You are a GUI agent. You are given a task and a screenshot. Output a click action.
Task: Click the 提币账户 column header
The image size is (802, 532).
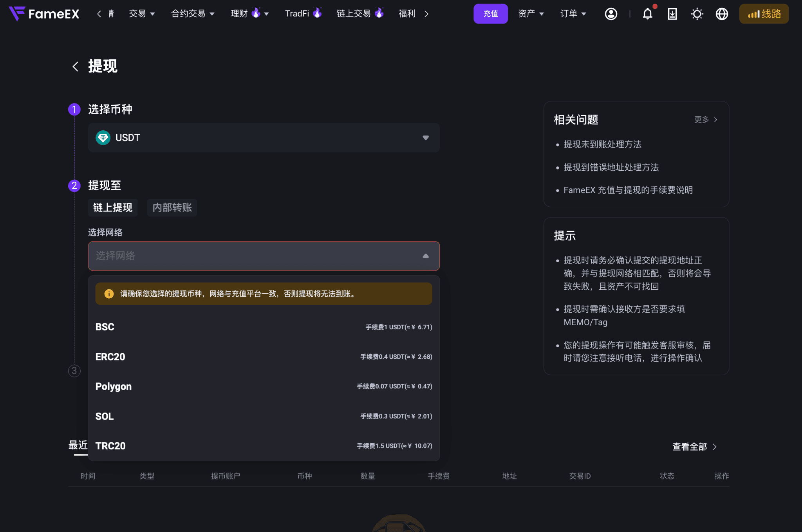pos(226,476)
